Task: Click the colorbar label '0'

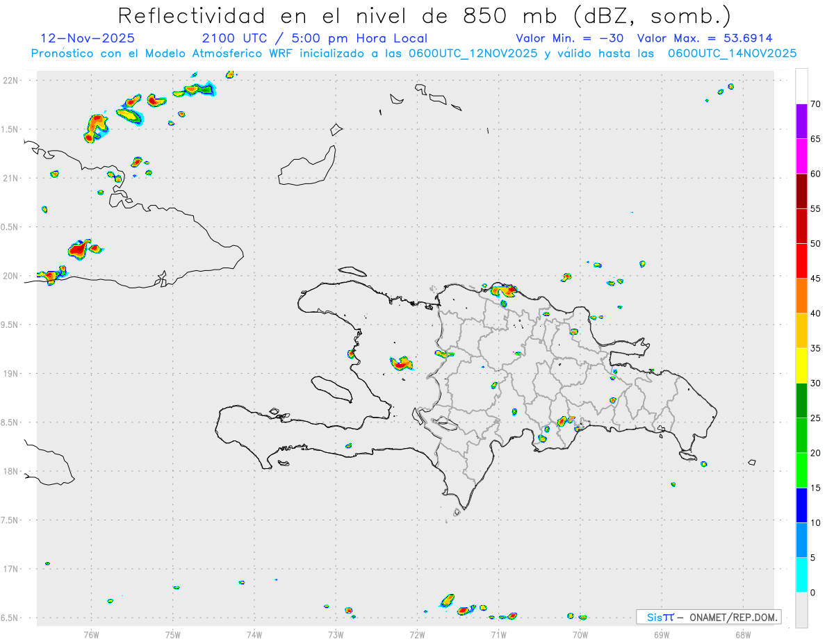Action: [814, 593]
